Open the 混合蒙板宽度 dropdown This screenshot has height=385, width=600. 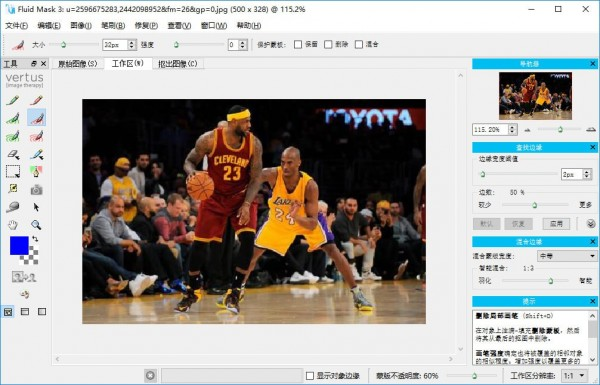click(567, 256)
